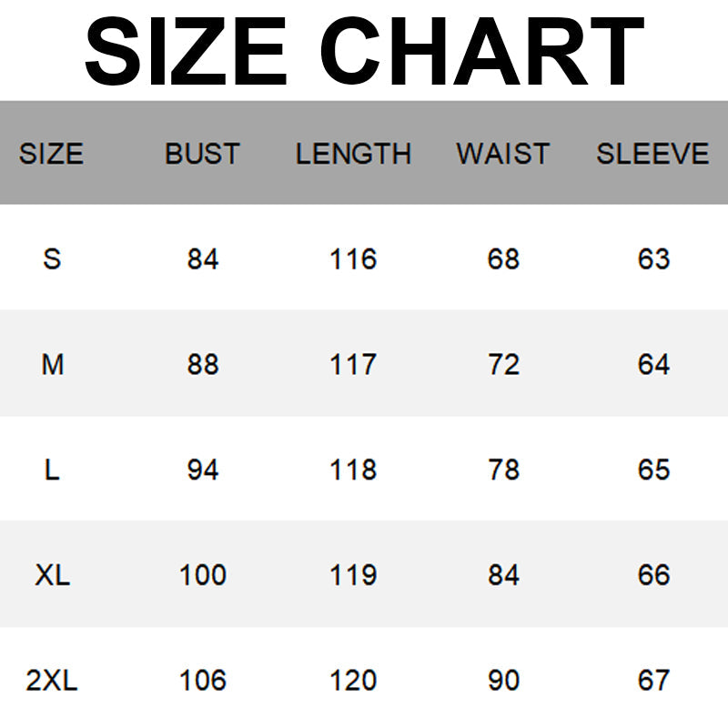Select the S size row label
Screen dimensions: 728x728
[52, 259]
